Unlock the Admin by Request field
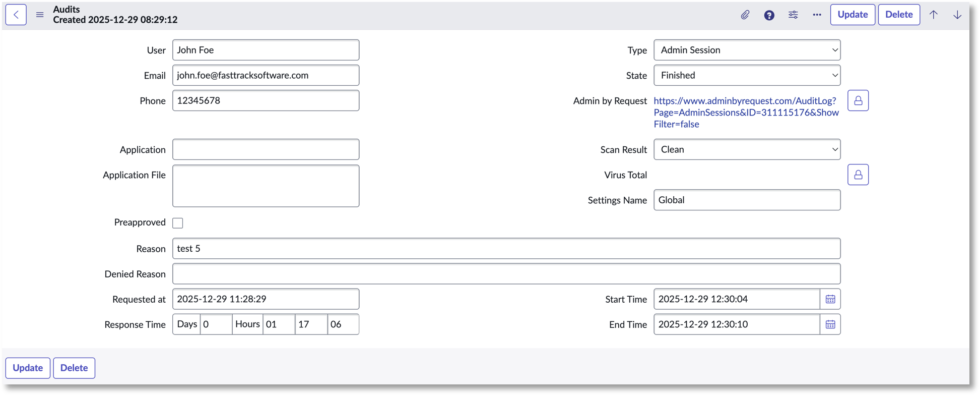This screenshot has width=980, height=395. coord(858,101)
